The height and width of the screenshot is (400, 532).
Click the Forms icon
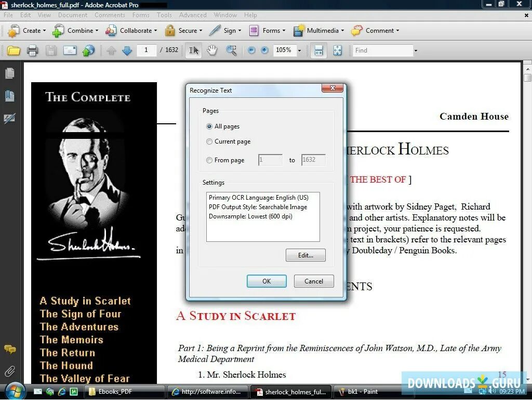[x=254, y=31]
